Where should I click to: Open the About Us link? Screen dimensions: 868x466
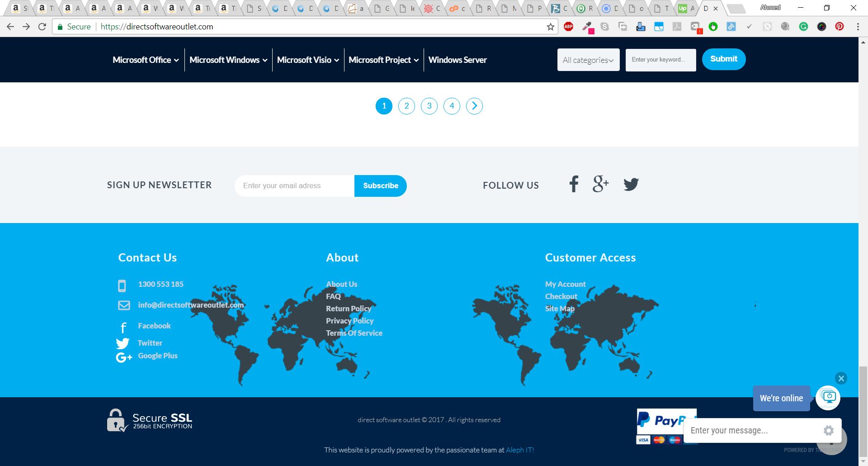point(342,284)
